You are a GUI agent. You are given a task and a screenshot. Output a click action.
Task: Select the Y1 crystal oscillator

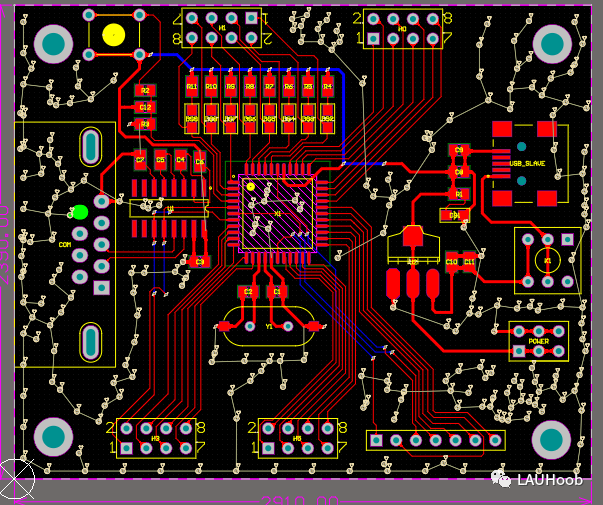coord(269,327)
